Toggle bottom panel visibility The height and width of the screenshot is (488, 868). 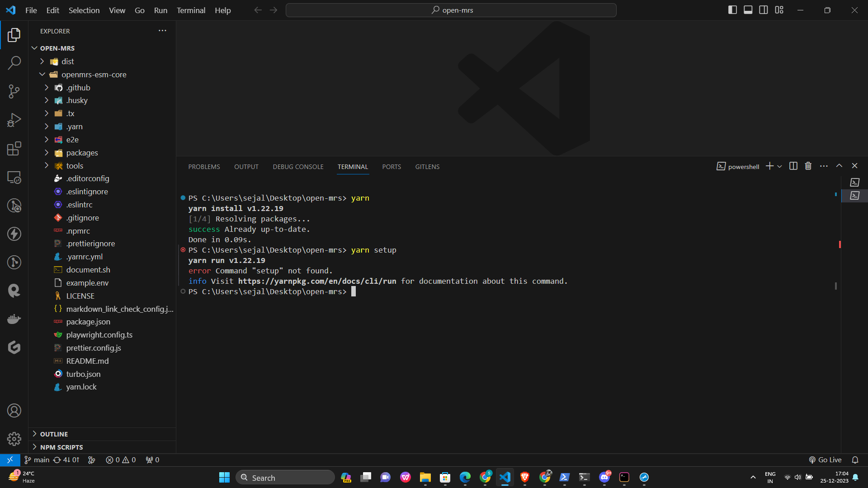click(748, 10)
